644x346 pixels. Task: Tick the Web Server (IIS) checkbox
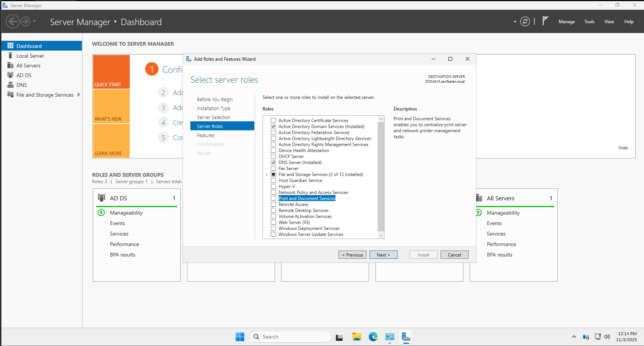point(273,222)
